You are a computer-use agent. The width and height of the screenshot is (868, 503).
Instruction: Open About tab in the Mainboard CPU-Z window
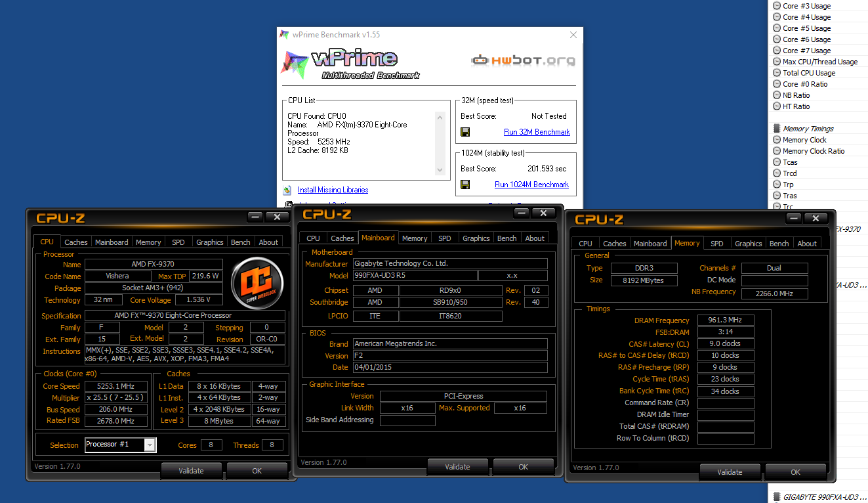[x=535, y=238]
